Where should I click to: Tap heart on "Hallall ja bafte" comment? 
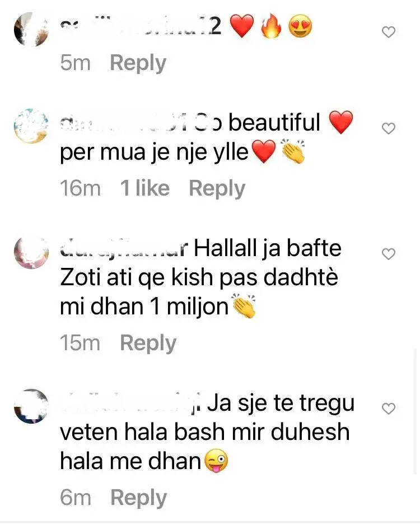(x=388, y=254)
